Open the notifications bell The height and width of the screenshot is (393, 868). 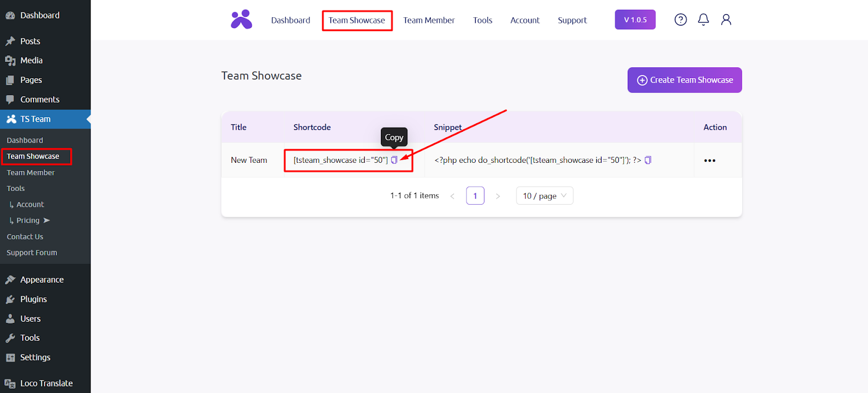pos(703,20)
